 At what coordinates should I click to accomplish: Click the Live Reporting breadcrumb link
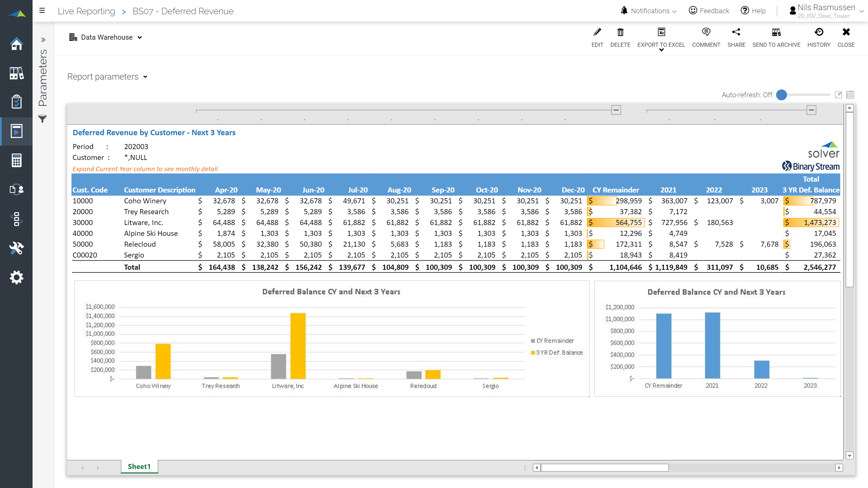click(86, 11)
